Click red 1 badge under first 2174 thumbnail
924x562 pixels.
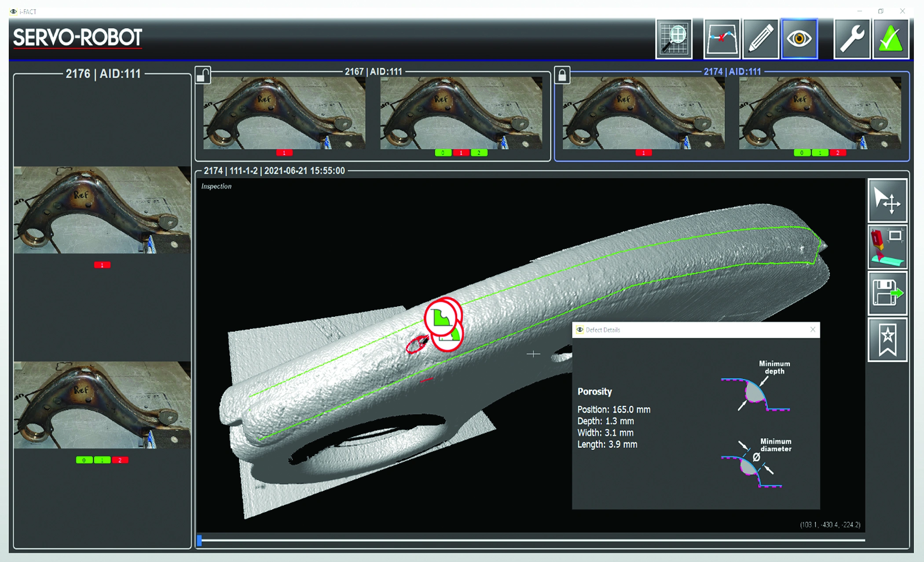(x=644, y=153)
